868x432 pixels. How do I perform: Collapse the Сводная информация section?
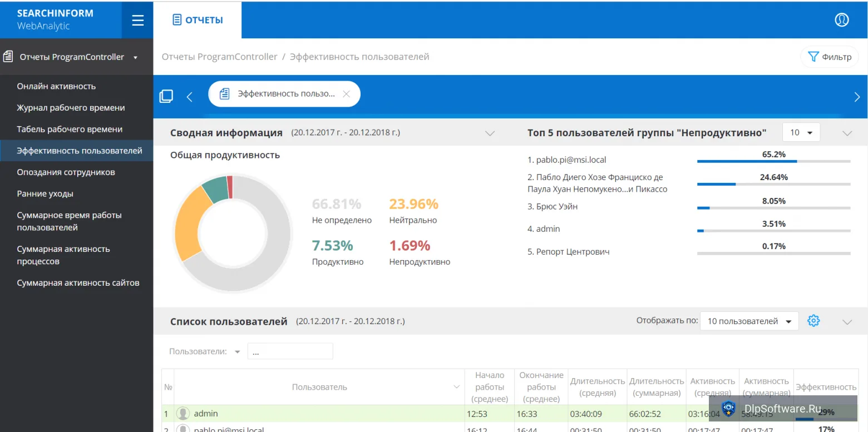click(x=490, y=133)
